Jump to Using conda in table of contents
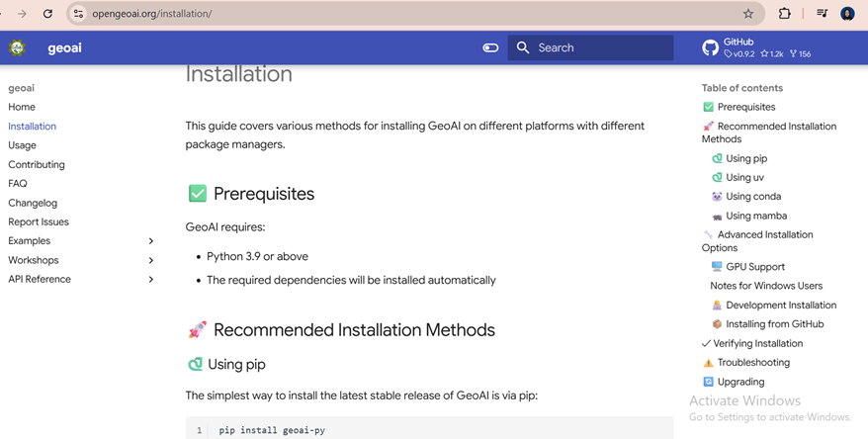Viewport: 868px width, 439px height. coord(753,197)
